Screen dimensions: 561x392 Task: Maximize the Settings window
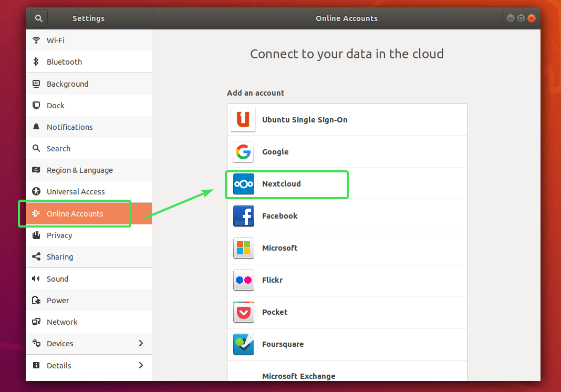tap(521, 18)
